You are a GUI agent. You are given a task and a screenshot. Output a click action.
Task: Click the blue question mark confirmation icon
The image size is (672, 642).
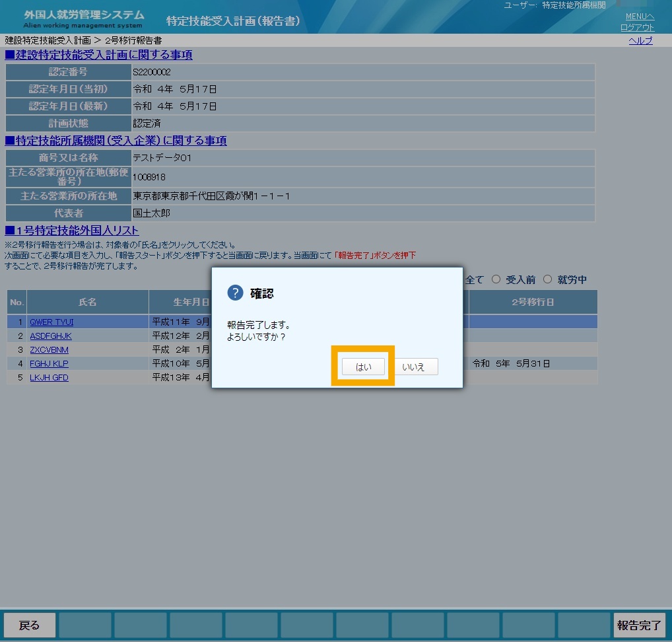(x=235, y=293)
